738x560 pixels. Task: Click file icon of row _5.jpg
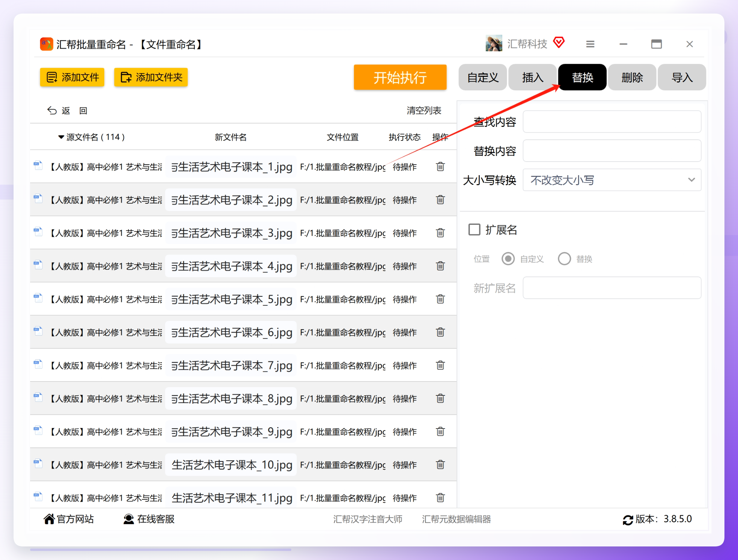coord(38,298)
